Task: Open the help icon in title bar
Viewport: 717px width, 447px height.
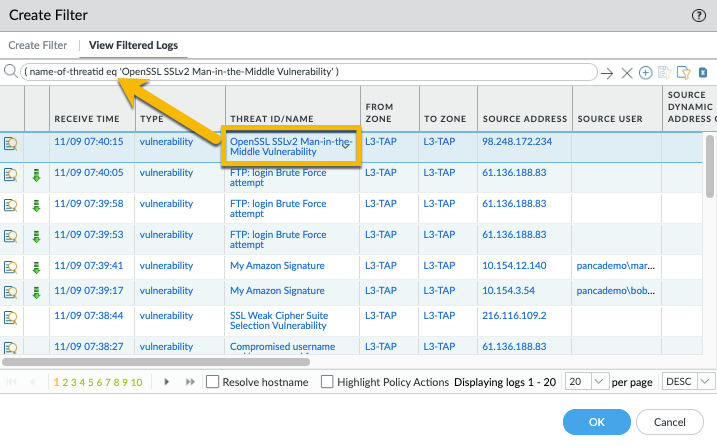Action: point(698,15)
